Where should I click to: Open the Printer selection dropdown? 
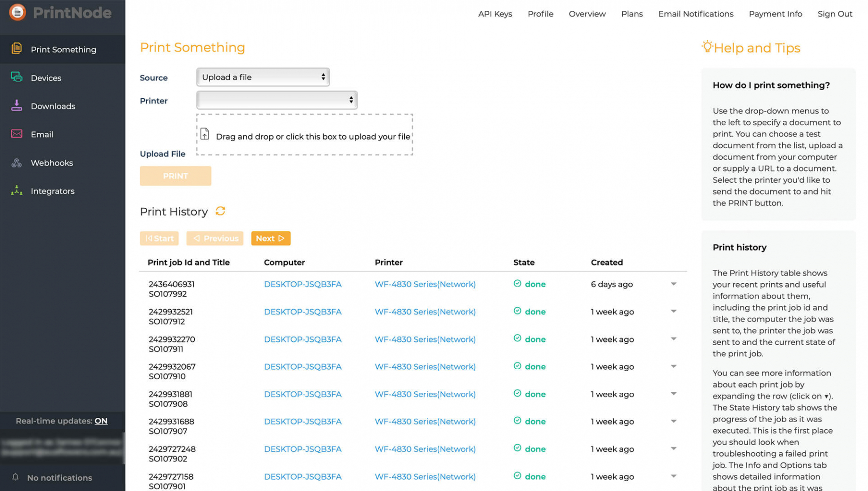[276, 100]
